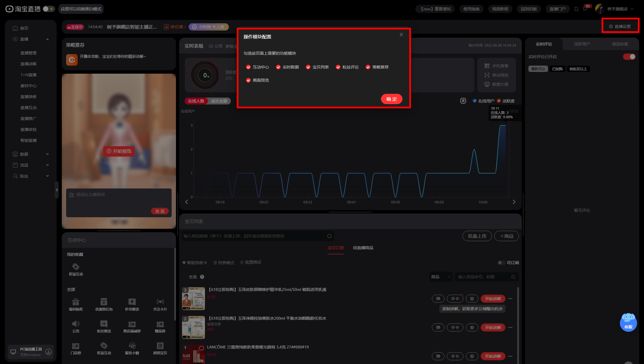This screenshot has height=364, width=644.
Task: Open the 福利抽奖 gift icon
Action: [76, 302]
